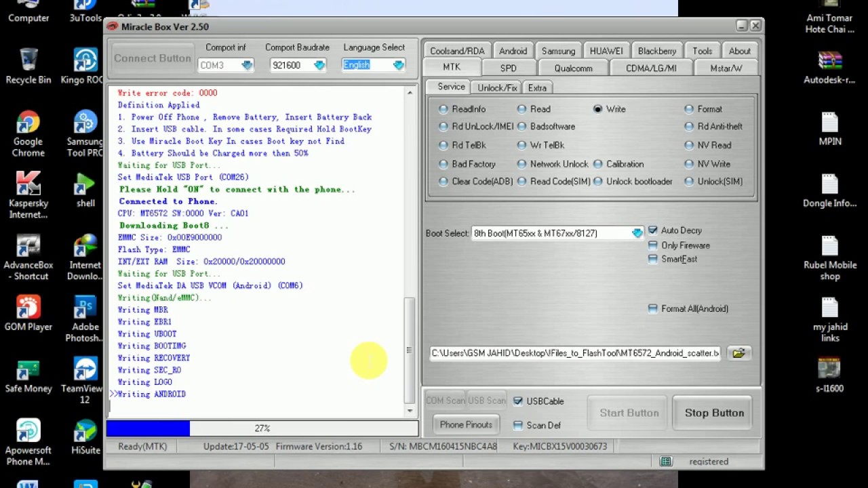Open the my jahid links file icon
868x488 pixels.
pyautogui.click(x=829, y=320)
